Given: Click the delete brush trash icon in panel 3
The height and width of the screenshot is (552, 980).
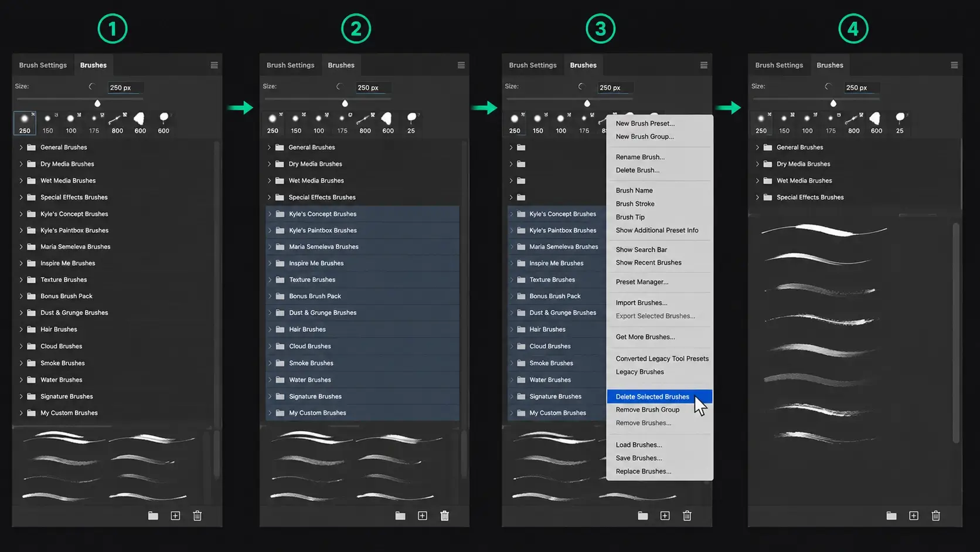Looking at the screenshot, I should click(687, 516).
